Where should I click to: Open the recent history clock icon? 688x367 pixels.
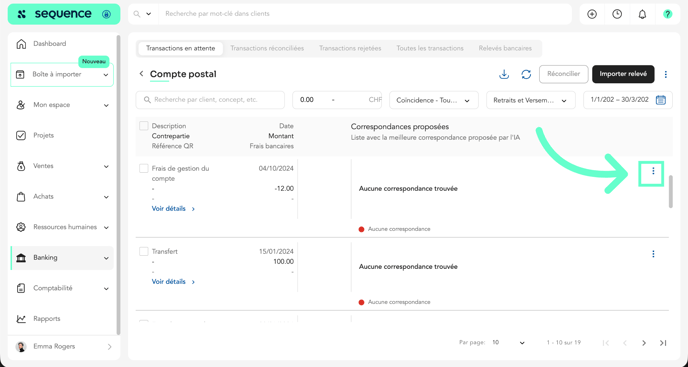click(x=617, y=14)
